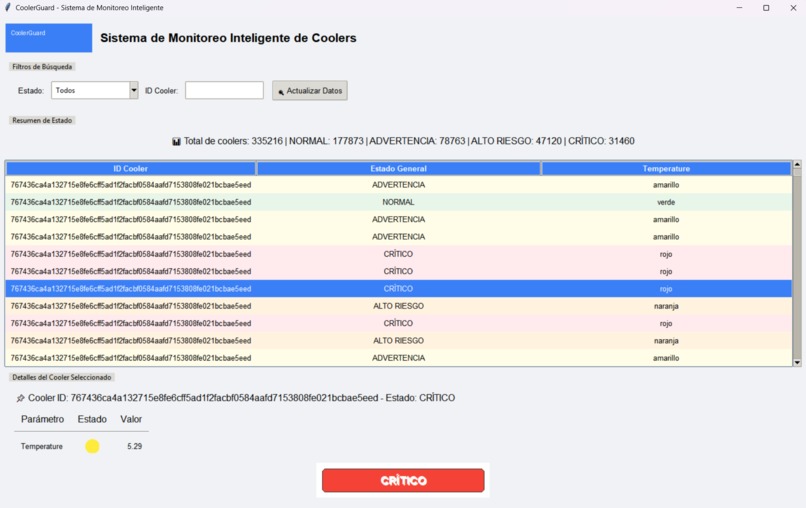The image size is (806, 508).
Task: Click the blue CoolerGuard logo box
Action: pyautogui.click(x=49, y=38)
